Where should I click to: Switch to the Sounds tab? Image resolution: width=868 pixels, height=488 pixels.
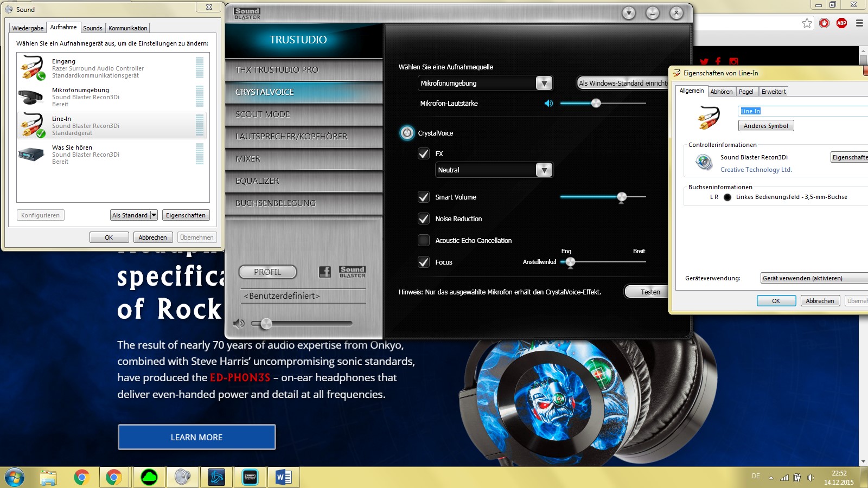(93, 28)
